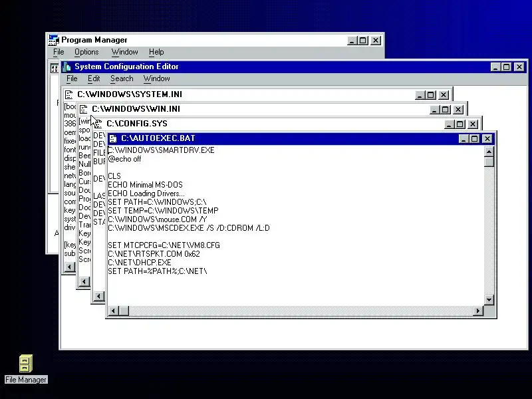Screen dimensions: 532x399
Task: Click the line C:\WINDOWS\SMARTDRV.EXE
Action: (x=161, y=150)
